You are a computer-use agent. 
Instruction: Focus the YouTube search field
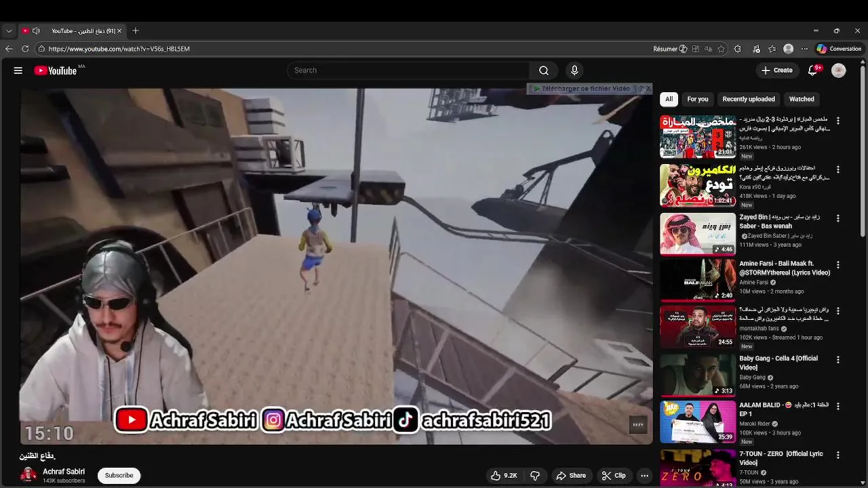tap(408, 70)
